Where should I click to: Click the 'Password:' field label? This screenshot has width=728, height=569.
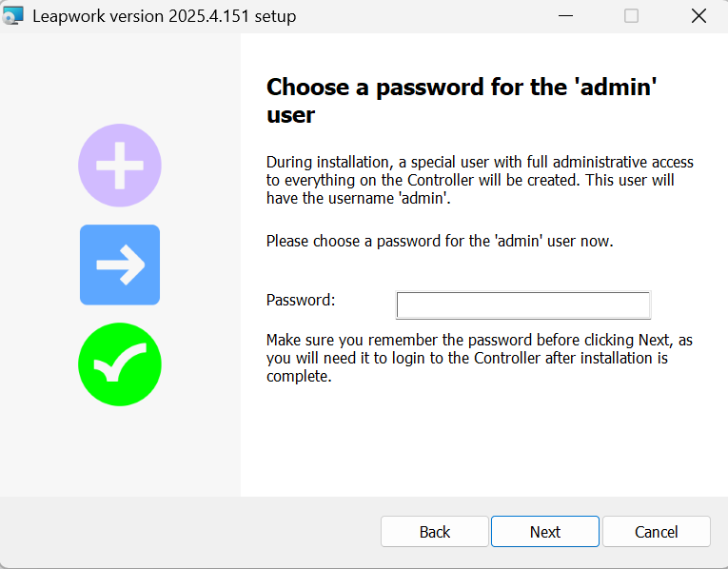click(x=301, y=300)
